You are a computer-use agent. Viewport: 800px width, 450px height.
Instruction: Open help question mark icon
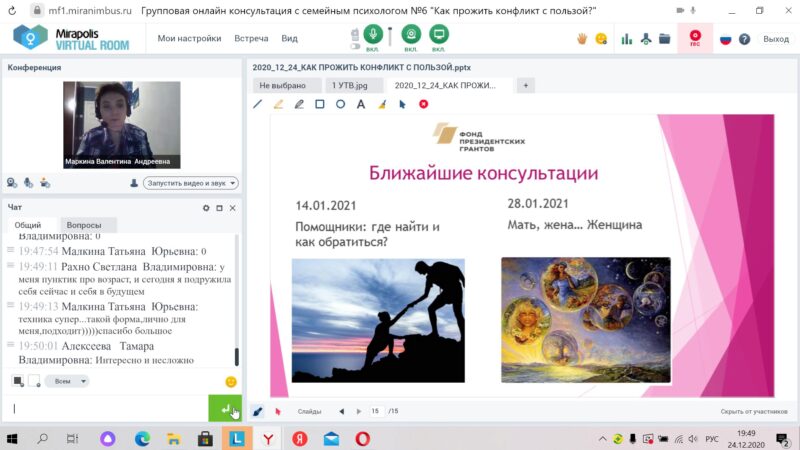pyautogui.click(x=744, y=39)
